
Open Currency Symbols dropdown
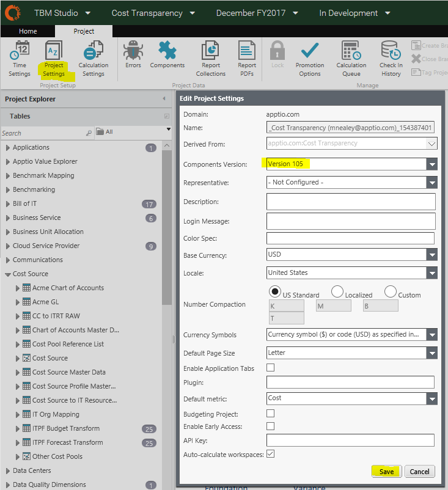pyautogui.click(x=431, y=335)
